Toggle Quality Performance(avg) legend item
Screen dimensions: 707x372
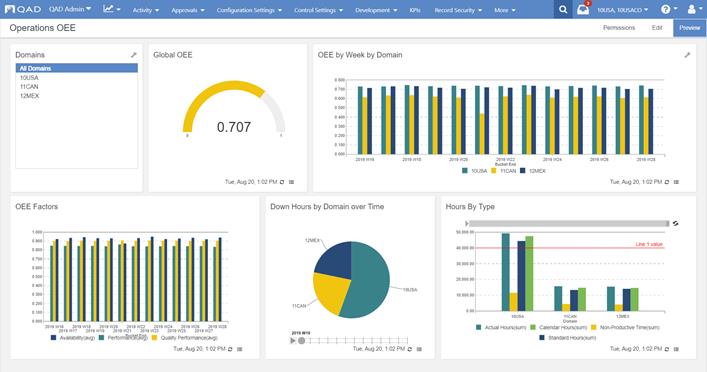[184, 338]
